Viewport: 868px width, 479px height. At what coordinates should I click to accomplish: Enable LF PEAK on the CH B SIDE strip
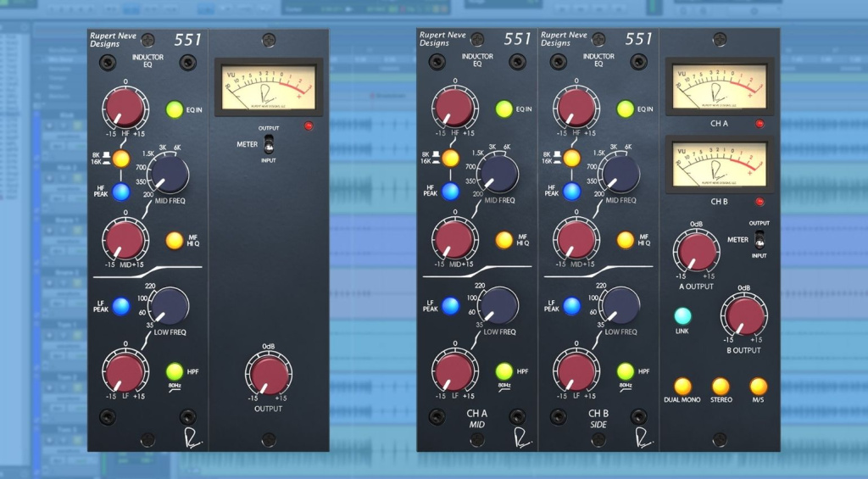[x=571, y=306]
